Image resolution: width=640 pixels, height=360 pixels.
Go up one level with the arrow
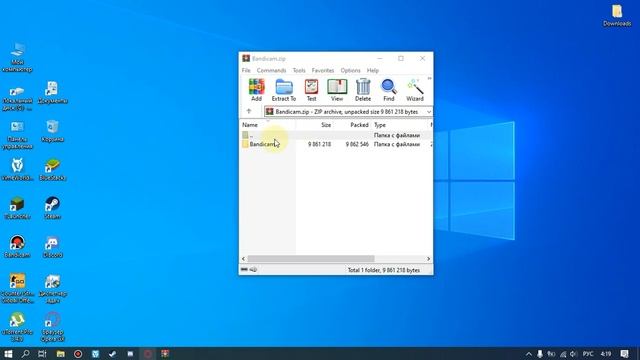(x=249, y=111)
